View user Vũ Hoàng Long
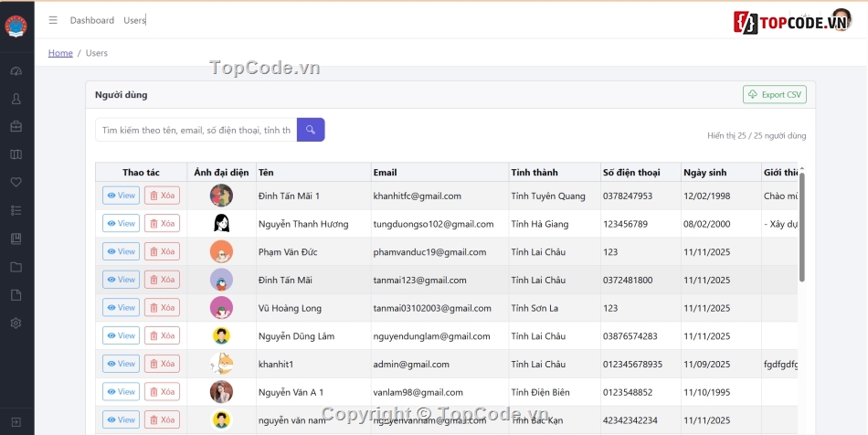 click(121, 308)
